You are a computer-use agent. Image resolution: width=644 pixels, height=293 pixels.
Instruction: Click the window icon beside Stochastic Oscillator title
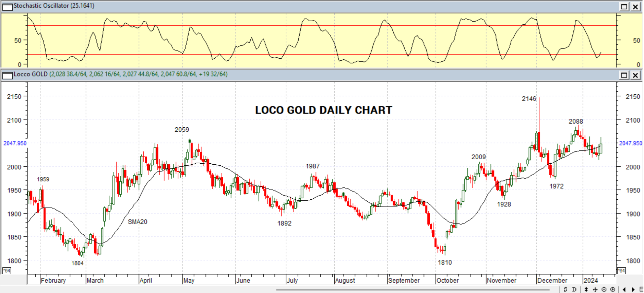click(7, 7)
